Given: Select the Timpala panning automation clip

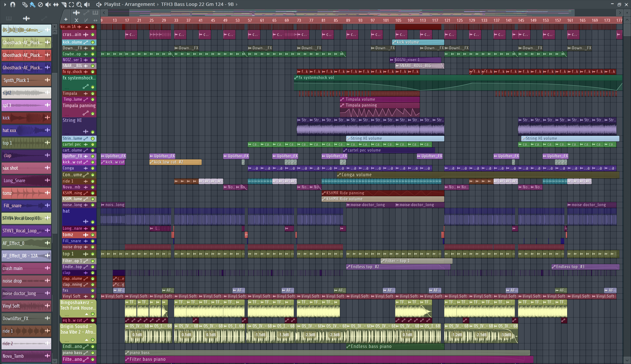Looking at the screenshot, I should coord(380,110).
